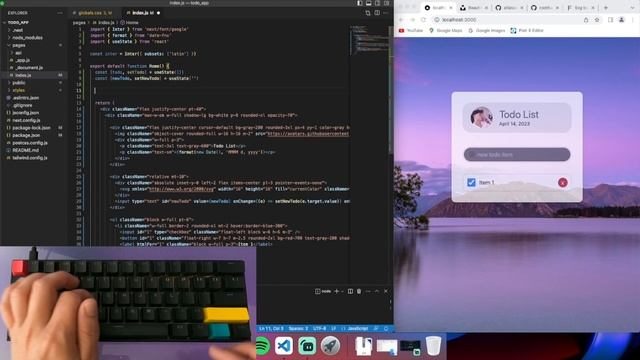Share the page from Chrome's address bar

[x=586, y=20]
